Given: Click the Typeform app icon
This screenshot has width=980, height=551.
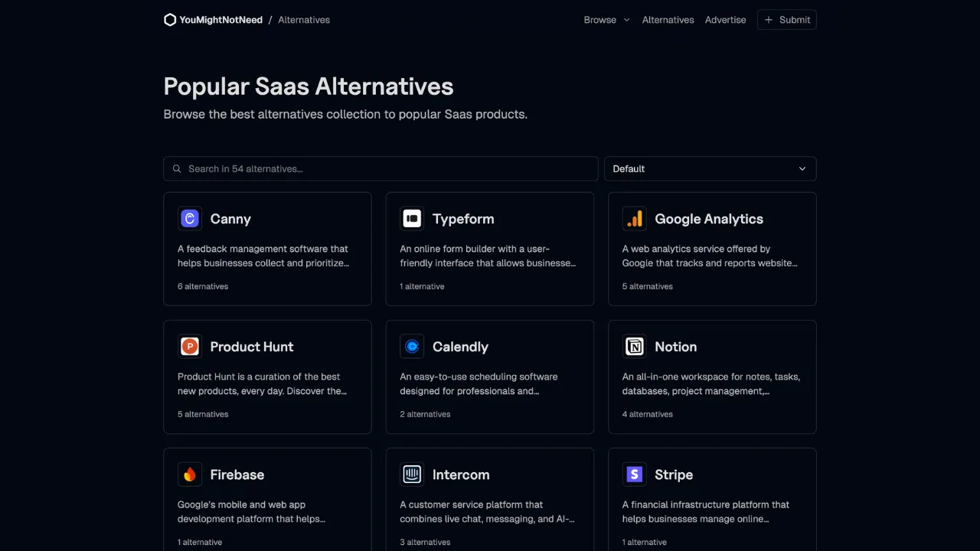Looking at the screenshot, I should pos(412,219).
